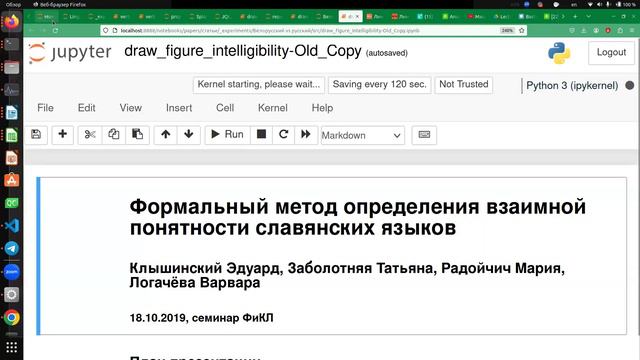The height and width of the screenshot is (360, 640).
Task: Open the File menu
Action: tap(45, 108)
